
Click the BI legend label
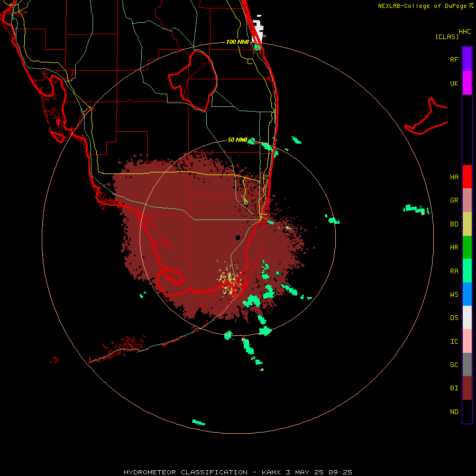[x=454, y=388]
